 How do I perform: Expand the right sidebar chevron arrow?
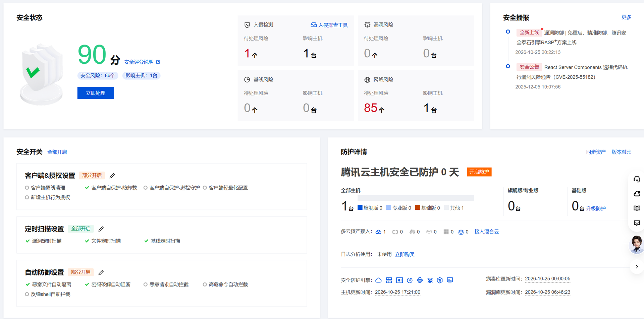637,267
